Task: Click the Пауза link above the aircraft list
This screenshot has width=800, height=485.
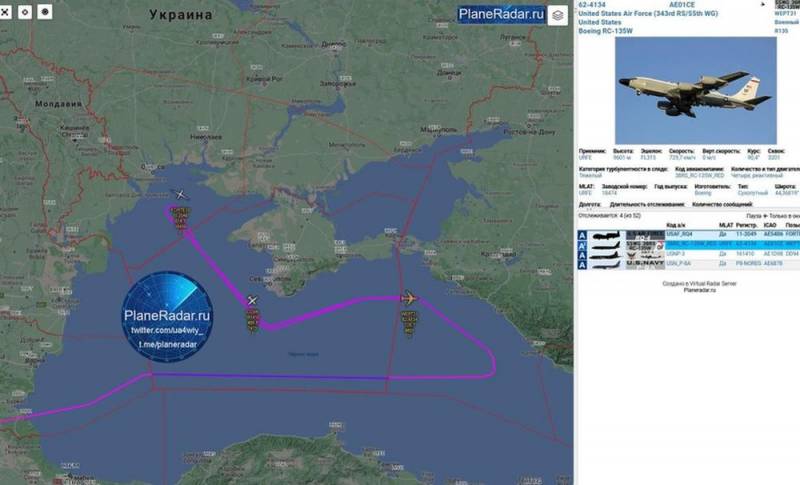Action: [x=756, y=216]
